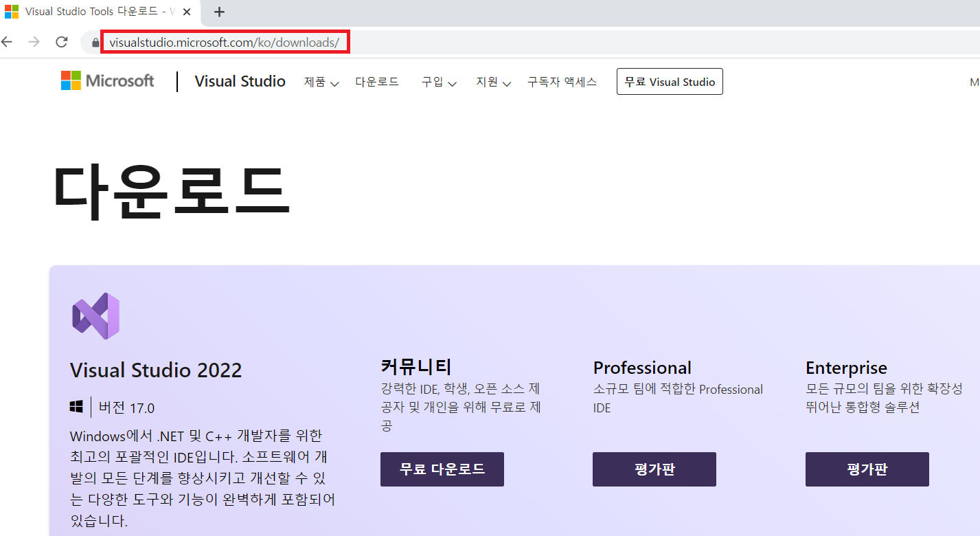The image size is (980, 536).
Task: Open the 구독자 액세스 nav link
Action: point(562,82)
